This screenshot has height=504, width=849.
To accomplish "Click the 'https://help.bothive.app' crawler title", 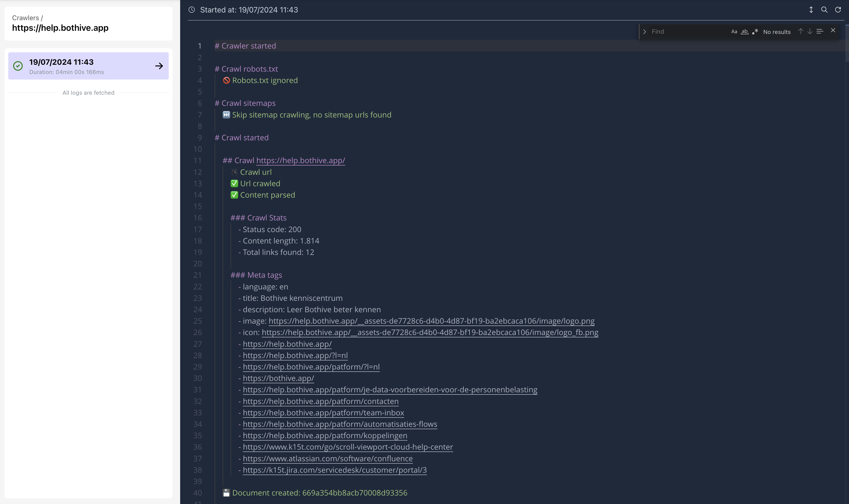I will [x=60, y=28].
